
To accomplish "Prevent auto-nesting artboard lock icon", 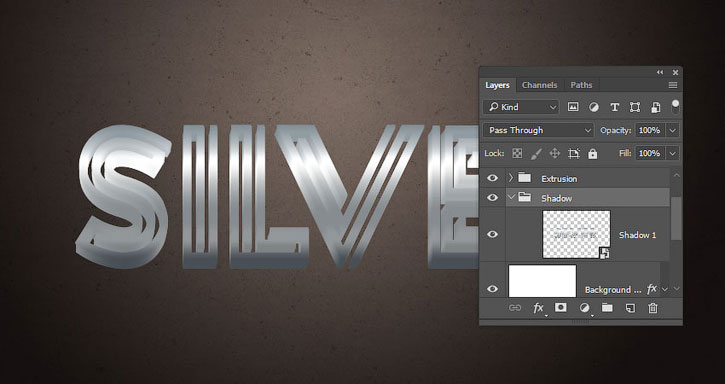I will click(x=574, y=154).
